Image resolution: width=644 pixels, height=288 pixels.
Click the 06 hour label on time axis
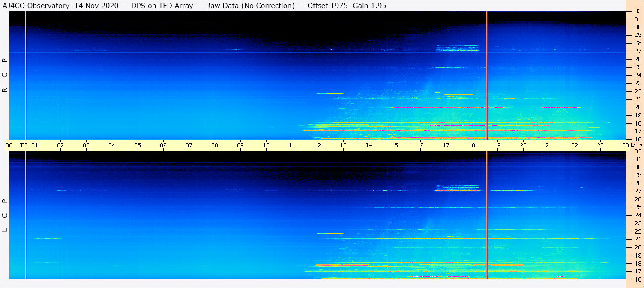click(163, 145)
